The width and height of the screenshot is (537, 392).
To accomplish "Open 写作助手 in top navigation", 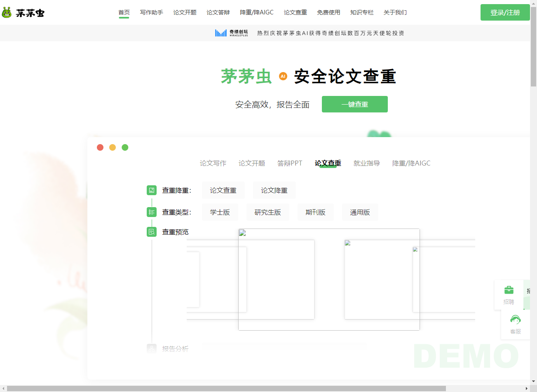I will click(152, 12).
